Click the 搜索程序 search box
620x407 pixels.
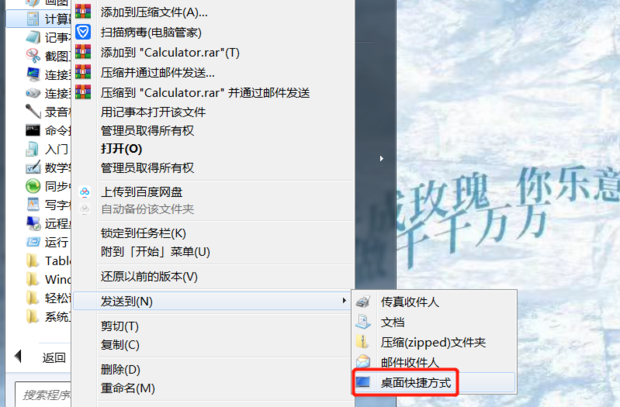43,395
